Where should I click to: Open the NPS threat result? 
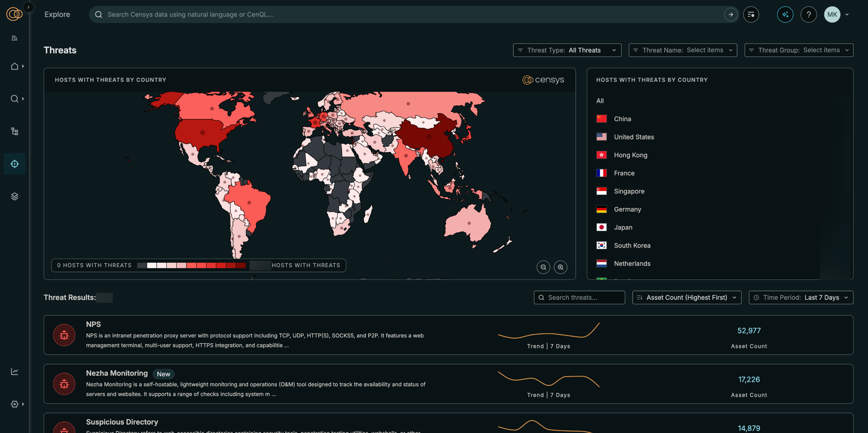[x=93, y=324]
